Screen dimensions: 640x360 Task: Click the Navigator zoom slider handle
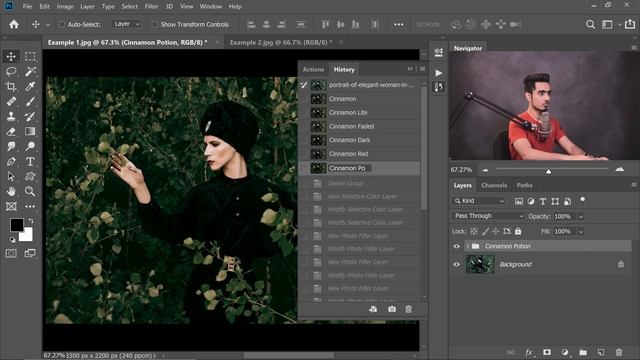point(549,171)
